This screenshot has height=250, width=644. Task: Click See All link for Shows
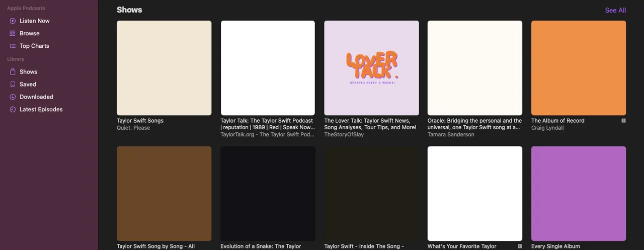[615, 10]
